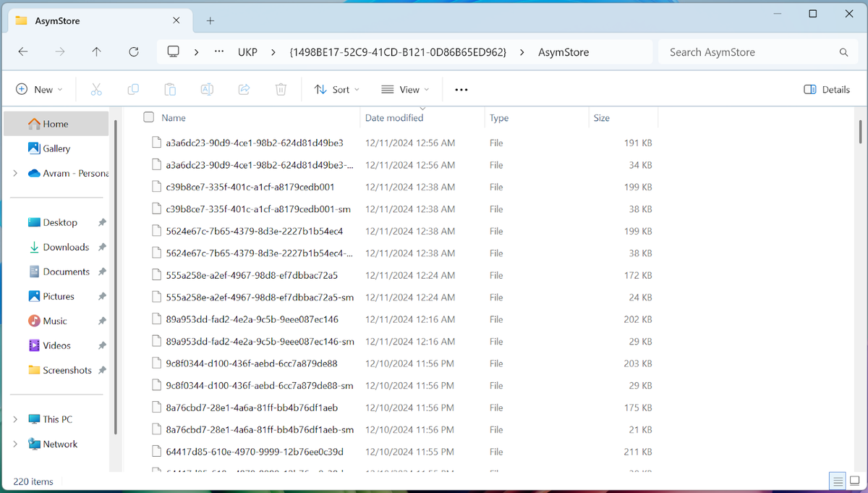Expand chevron after PC icon in path
868x493 pixels.
(196, 52)
